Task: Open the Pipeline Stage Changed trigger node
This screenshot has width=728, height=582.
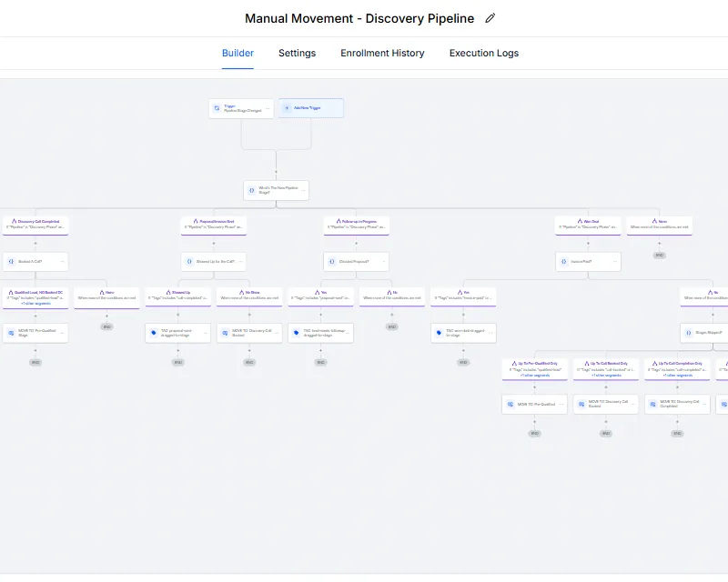Action: pyautogui.click(x=241, y=108)
